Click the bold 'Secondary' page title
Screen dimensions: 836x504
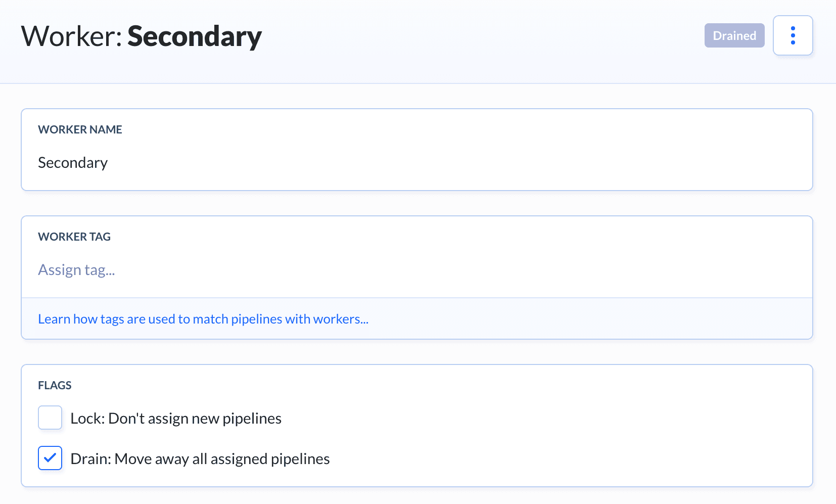pos(195,36)
